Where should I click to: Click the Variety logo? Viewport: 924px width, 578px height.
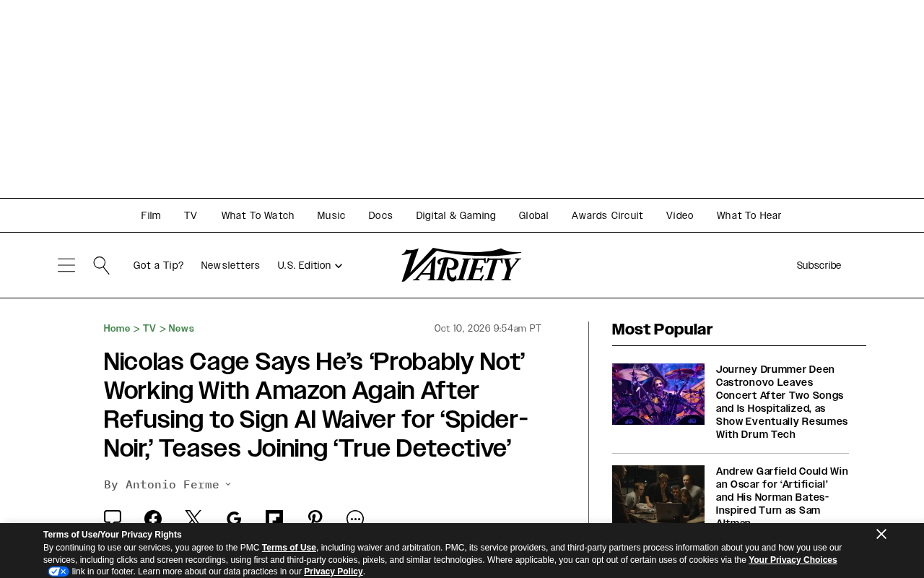(461, 264)
